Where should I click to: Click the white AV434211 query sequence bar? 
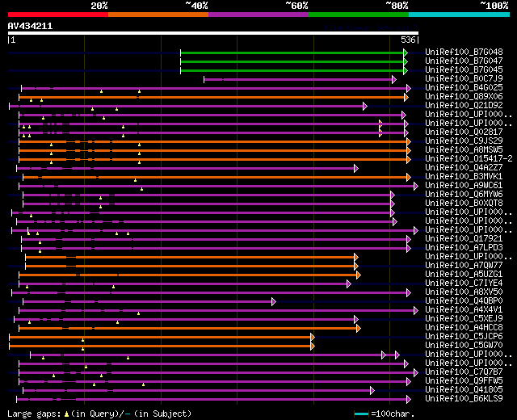(x=213, y=33)
